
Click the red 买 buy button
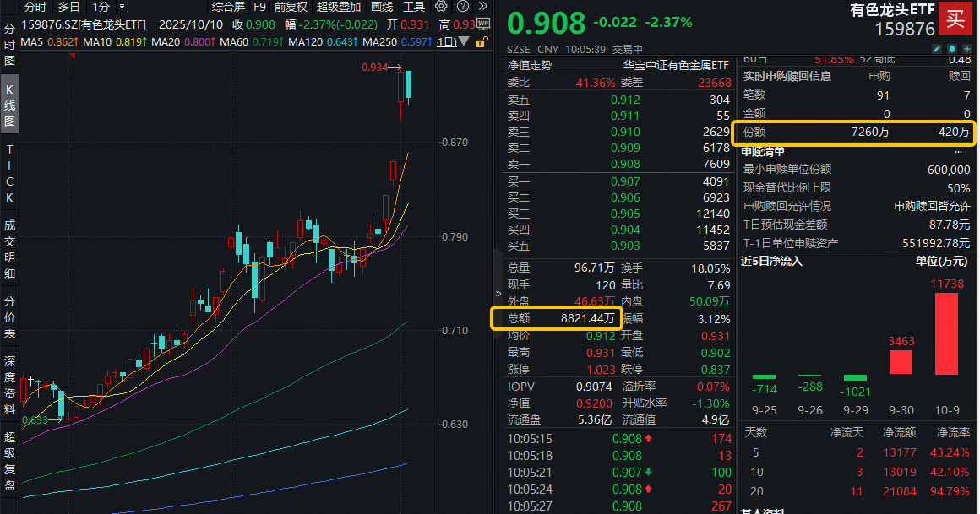coord(955,18)
